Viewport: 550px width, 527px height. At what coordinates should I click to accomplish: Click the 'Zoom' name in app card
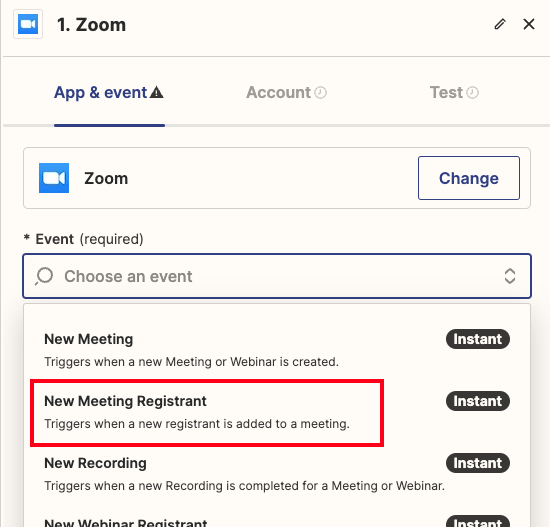[x=106, y=178]
